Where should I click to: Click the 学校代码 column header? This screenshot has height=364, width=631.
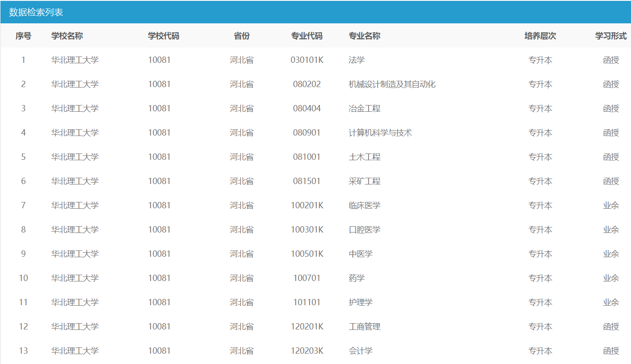pos(164,36)
